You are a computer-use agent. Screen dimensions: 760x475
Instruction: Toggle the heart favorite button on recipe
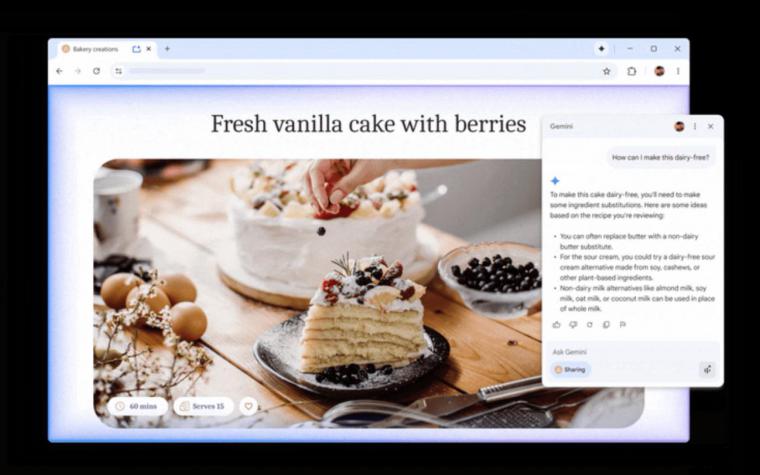click(x=248, y=406)
